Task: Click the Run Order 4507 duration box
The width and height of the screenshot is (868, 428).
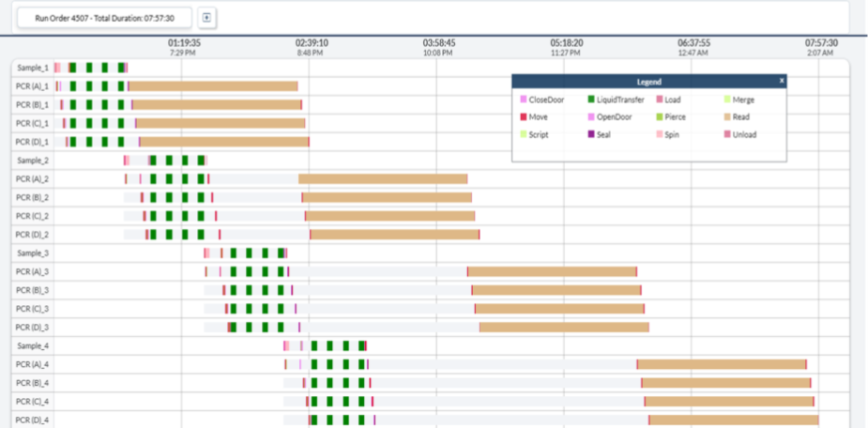Action: pyautogui.click(x=104, y=18)
